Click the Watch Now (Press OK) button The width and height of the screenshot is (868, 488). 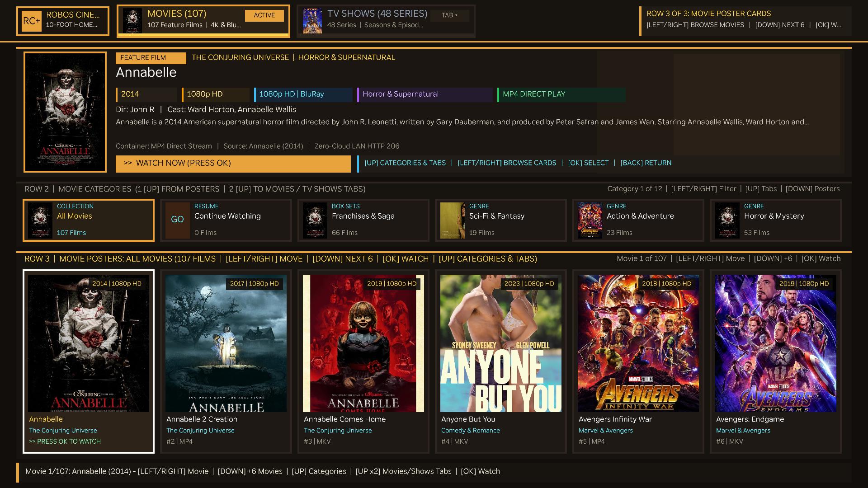click(x=233, y=164)
